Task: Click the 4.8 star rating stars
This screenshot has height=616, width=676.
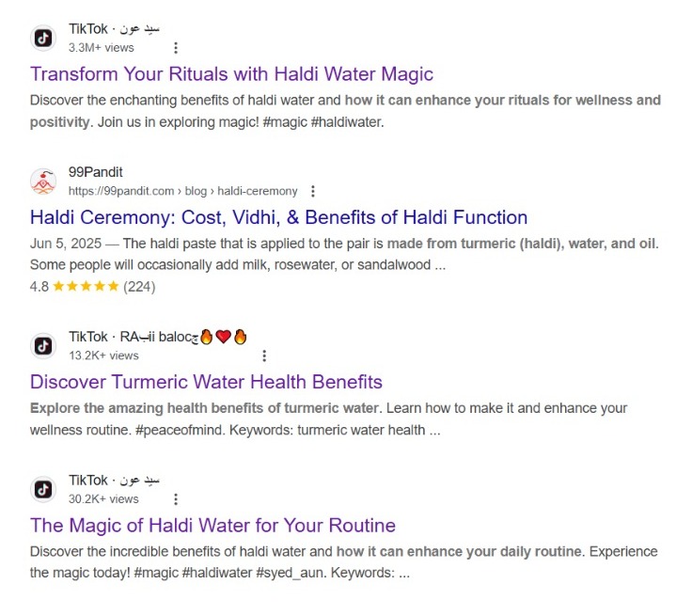Action: pyautogui.click(x=86, y=286)
